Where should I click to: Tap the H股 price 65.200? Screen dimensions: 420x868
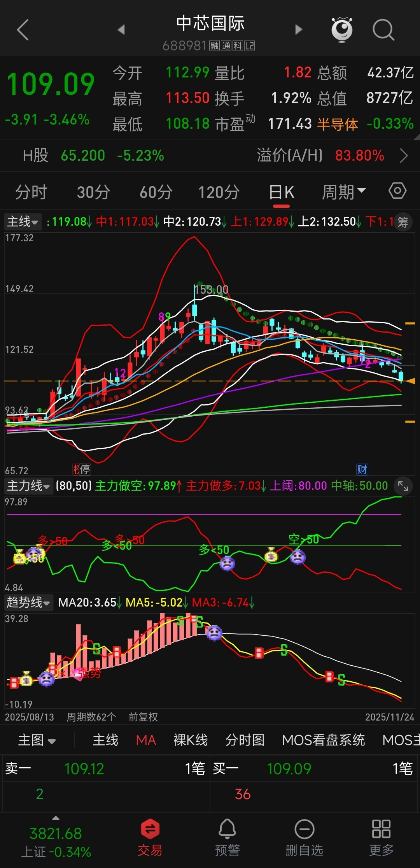click(83, 156)
